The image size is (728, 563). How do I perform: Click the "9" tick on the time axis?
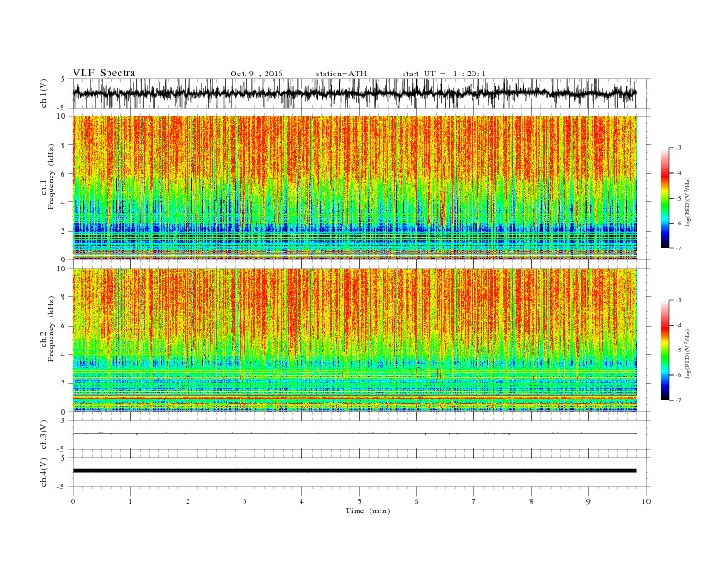pyautogui.click(x=588, y=501)
